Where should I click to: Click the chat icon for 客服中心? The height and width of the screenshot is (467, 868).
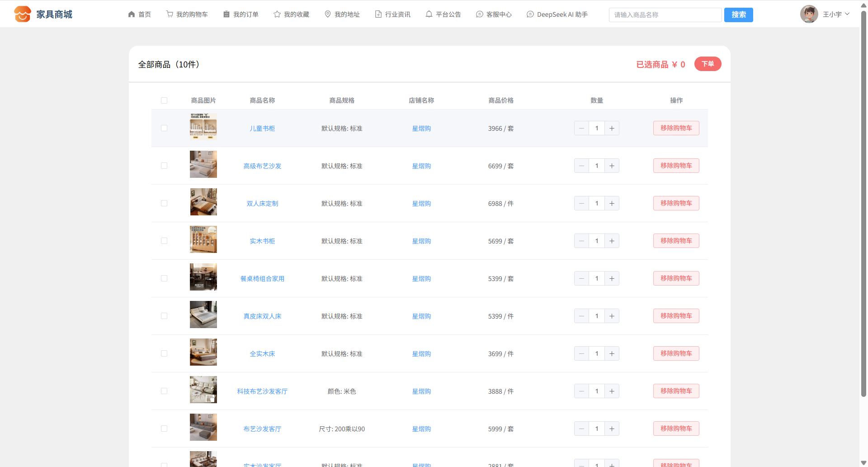tap(480, 14)
